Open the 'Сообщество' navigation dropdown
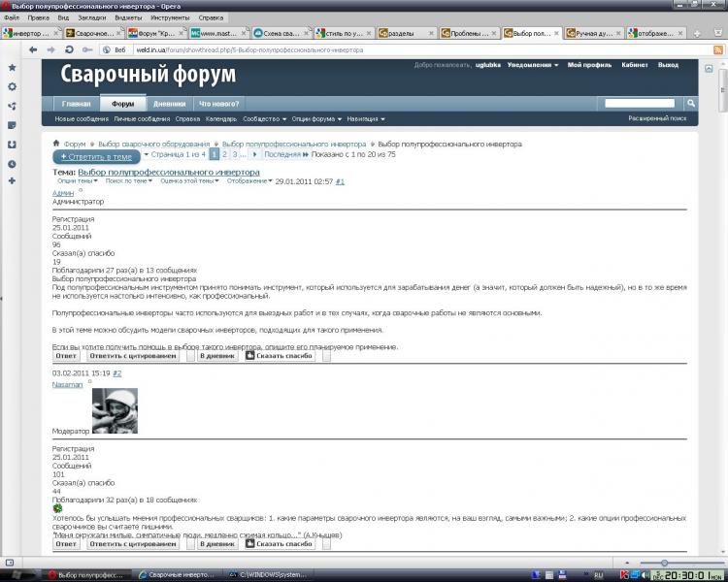Screen dimensions: 728x582 [x=264, y=119]
